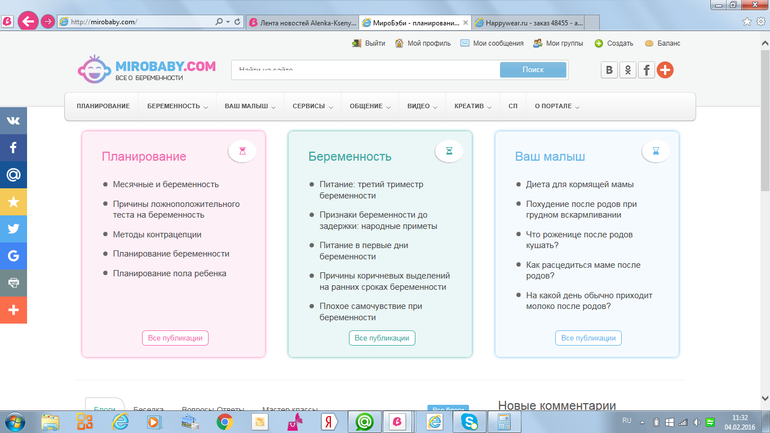Click the hourglass icon on Планирование card
Viewport: 770px width, 433px height.
tap(242, 151)
